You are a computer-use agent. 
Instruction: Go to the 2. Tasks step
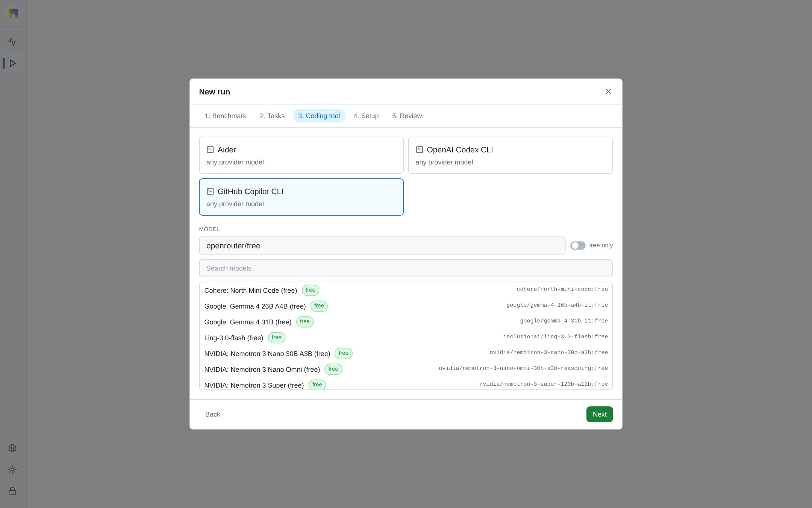pos(272,116)
